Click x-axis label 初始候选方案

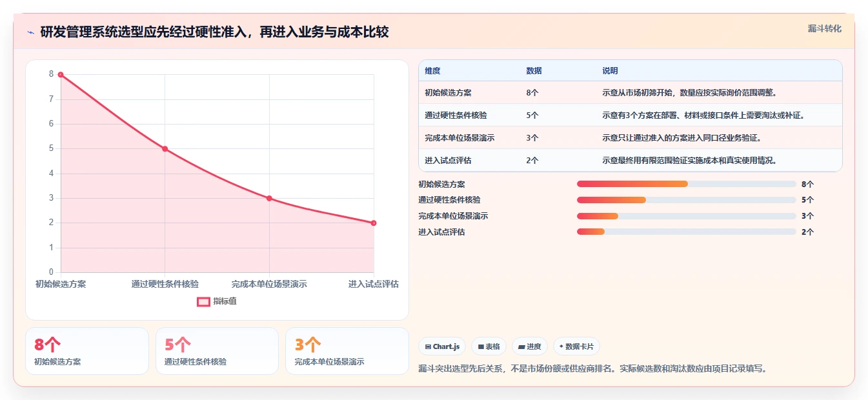coord(61,284)
